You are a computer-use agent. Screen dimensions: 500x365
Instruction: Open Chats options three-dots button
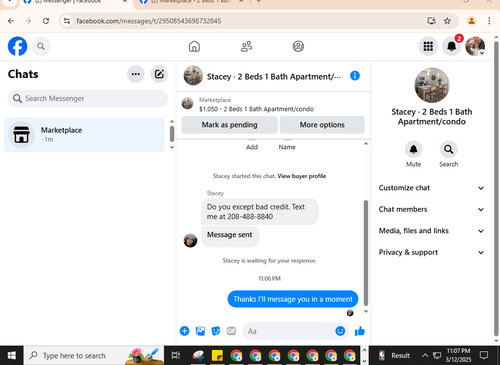point(136,74)
